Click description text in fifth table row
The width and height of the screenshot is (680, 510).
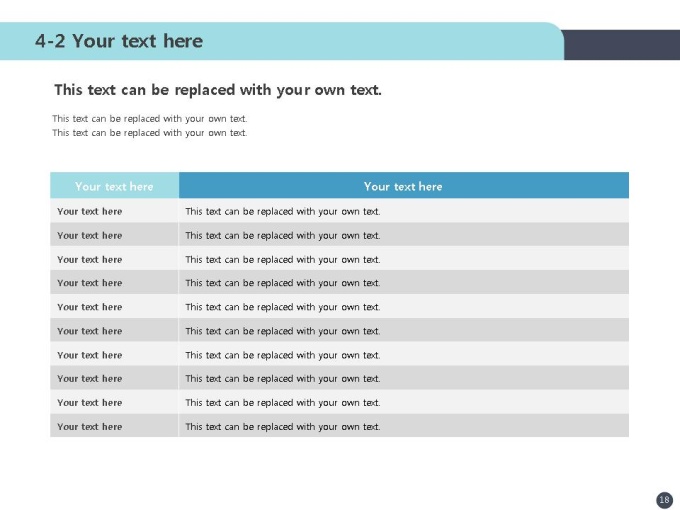pos(283,307)
